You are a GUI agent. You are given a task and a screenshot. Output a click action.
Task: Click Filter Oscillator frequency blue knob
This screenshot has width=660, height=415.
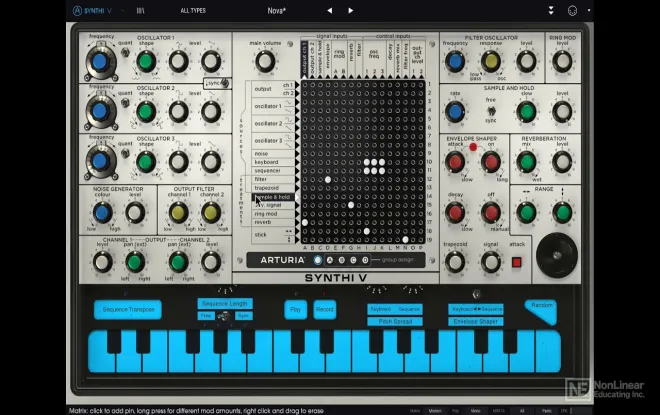(455, 61)
